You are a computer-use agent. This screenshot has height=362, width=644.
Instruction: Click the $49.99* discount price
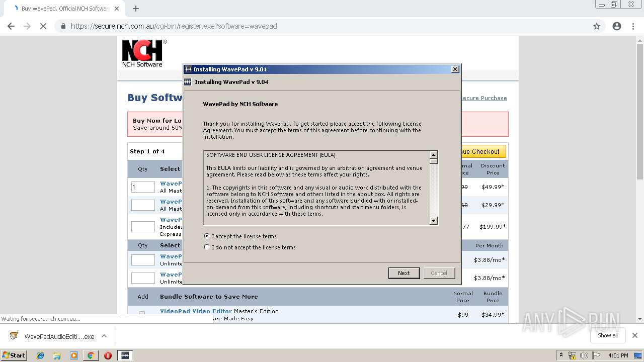coord(493,187)
